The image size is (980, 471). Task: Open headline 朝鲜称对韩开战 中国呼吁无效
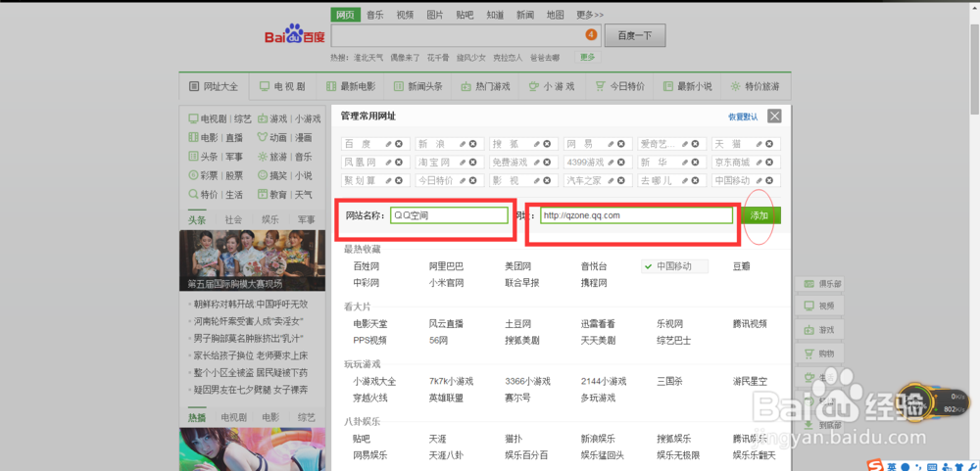(251, 305)
